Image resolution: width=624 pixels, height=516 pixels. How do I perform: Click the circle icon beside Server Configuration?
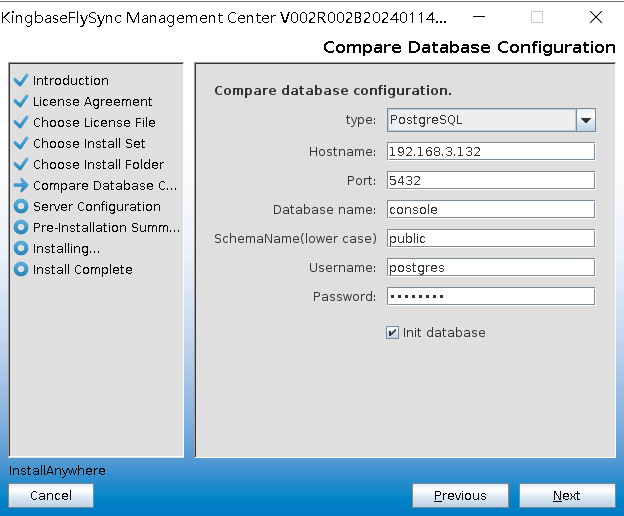point(20,206)
